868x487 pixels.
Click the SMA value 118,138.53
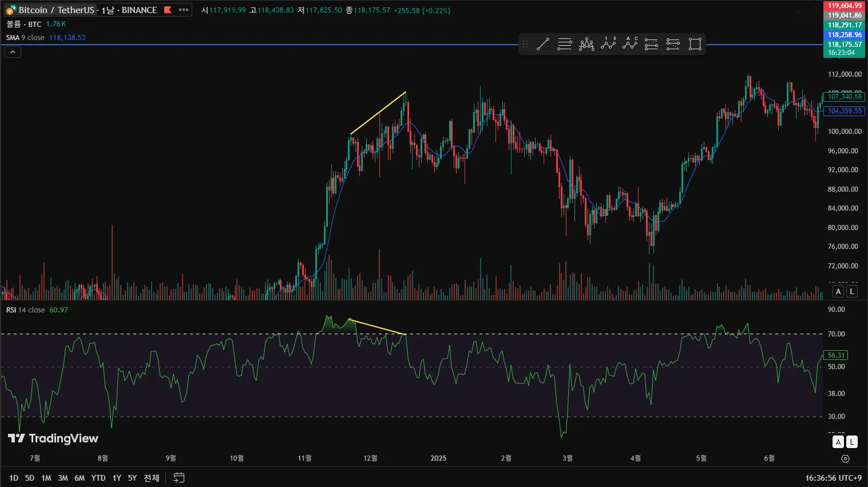tap(67, 38)
